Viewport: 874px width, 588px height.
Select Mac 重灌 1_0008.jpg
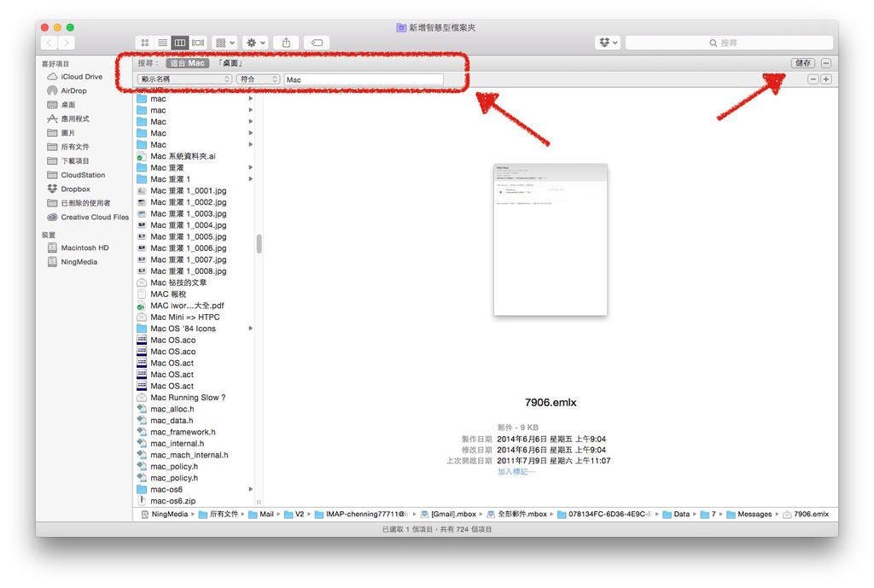point(189,271)
